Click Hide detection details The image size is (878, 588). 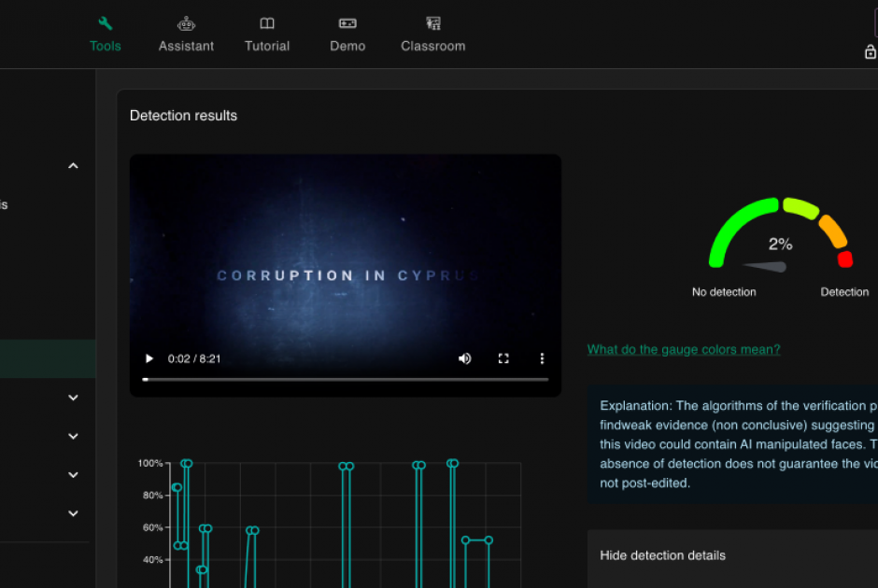pos(662,555)
